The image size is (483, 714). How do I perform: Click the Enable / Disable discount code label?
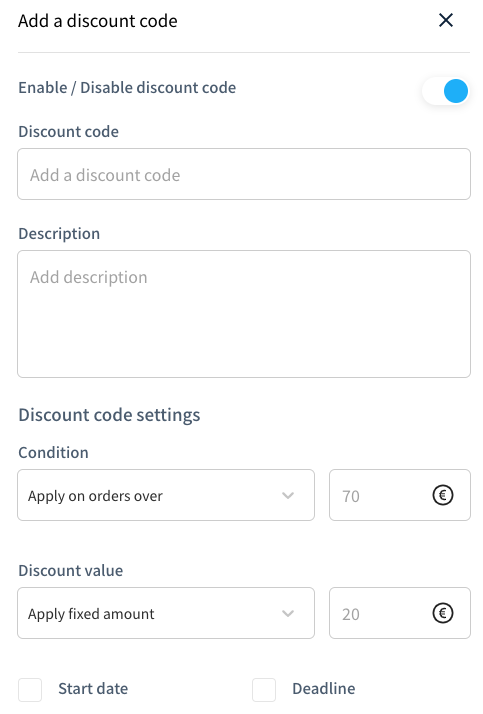[127, 87]
